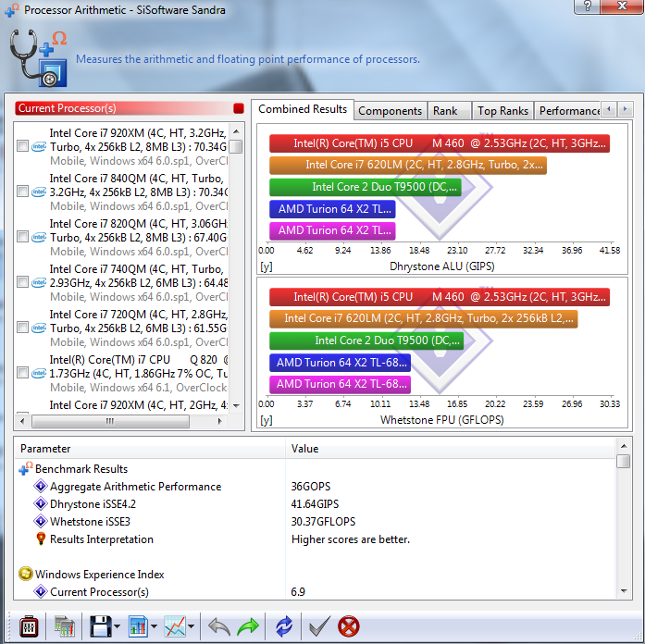Viewport: 645px width, 644px height.
Task: Check the Intel Core i7 920XM 3.2GHz checkbox
Action: [22, 146]
